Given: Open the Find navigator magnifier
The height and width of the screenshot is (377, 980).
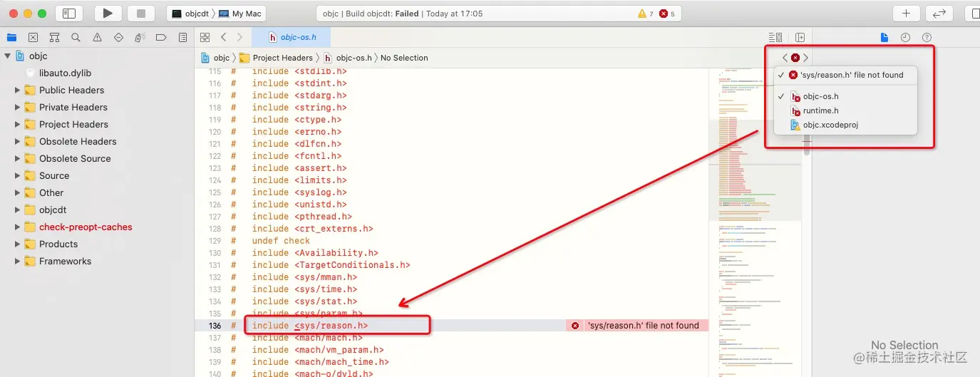Looking at the screenshot, I should [76, 37].
